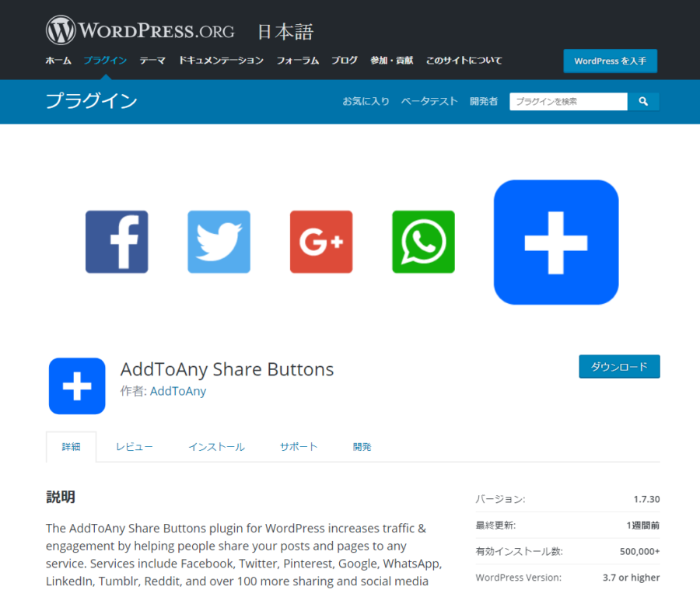The width and height of the screenshot is (700, 590).
Task: Click the large AddToAny plus icon
Action: point(556,242)
